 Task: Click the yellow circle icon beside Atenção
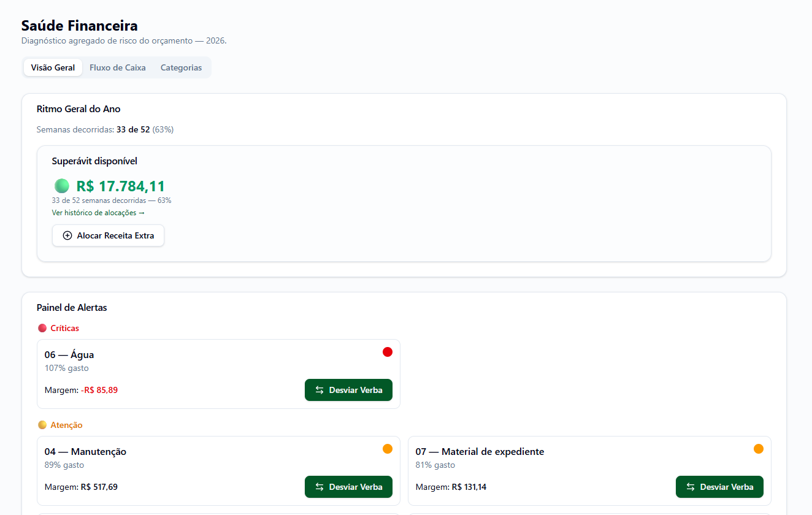[42, 425]
